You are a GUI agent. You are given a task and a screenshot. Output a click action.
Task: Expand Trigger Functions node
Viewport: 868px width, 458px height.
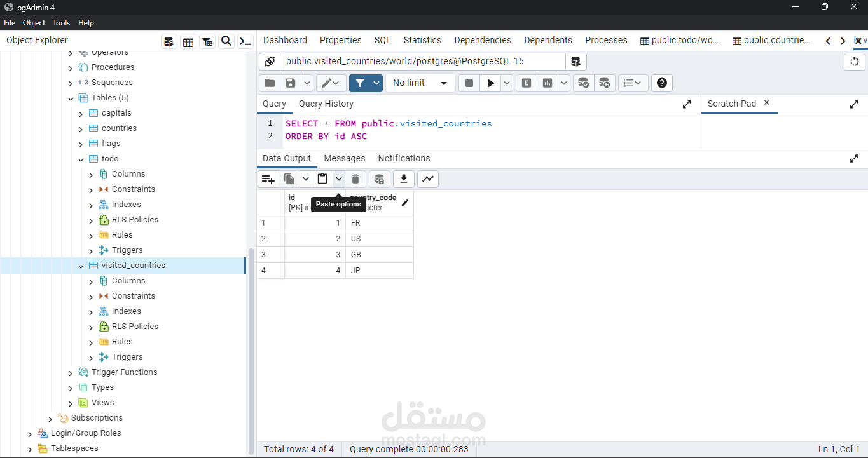pos(71,373)
